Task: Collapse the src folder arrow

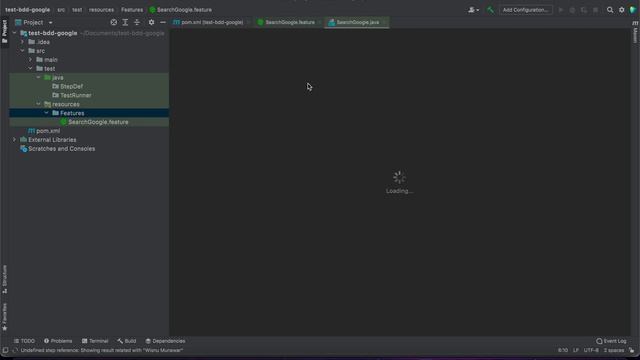Action: click(22, 51)
